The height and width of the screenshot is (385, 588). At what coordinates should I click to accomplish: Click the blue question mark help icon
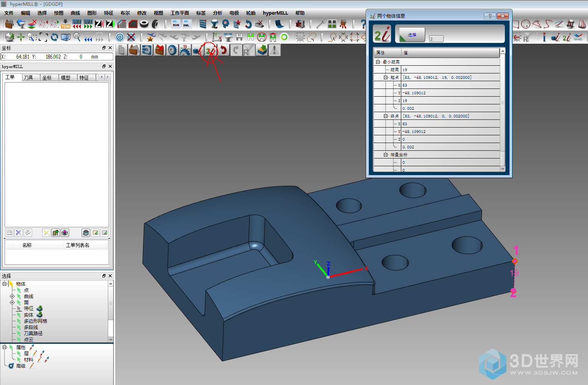[363, 24]
